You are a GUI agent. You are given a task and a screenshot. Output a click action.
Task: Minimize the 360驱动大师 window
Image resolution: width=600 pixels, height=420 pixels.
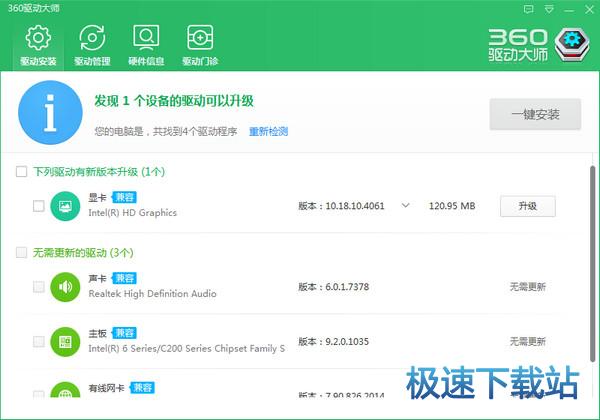click(569, 10)
